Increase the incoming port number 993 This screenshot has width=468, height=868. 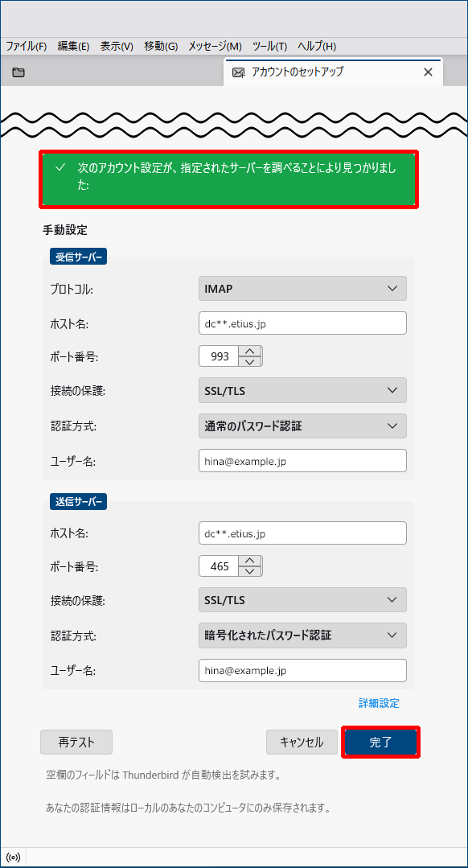(x=251, y=351)
